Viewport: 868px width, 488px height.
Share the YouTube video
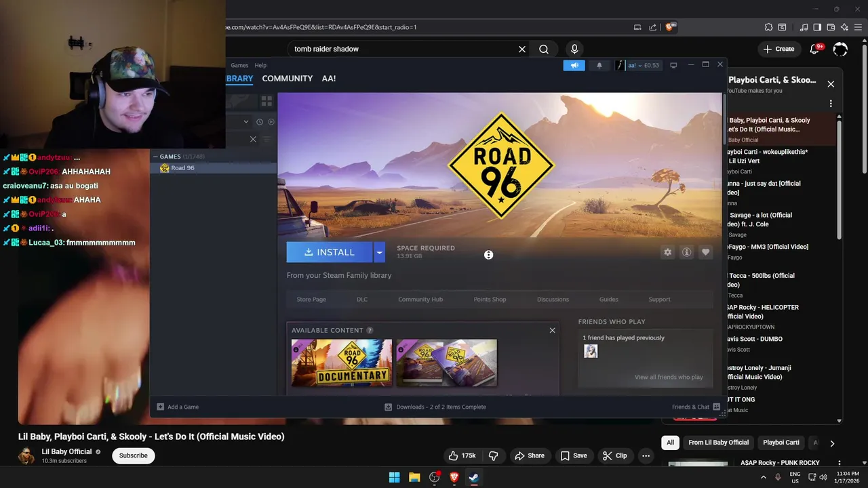(529, 455)
